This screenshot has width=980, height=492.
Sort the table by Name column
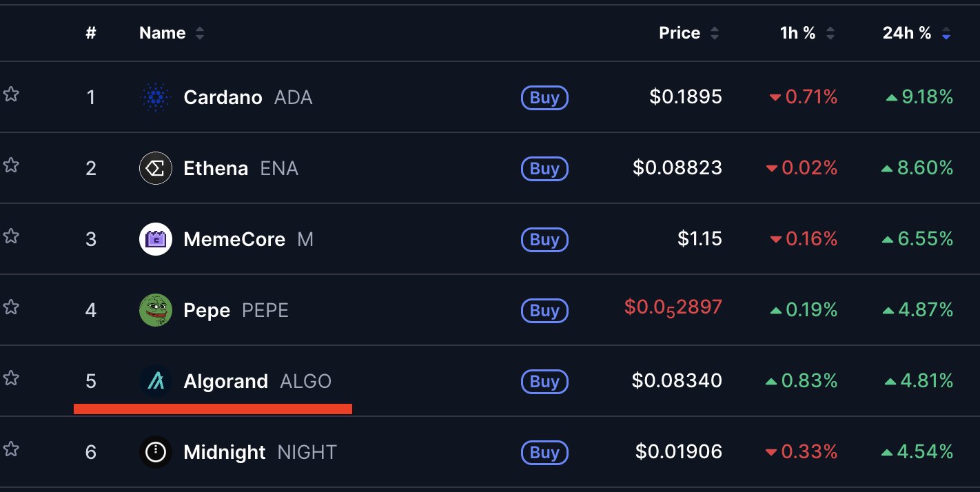tap(172, 33)
